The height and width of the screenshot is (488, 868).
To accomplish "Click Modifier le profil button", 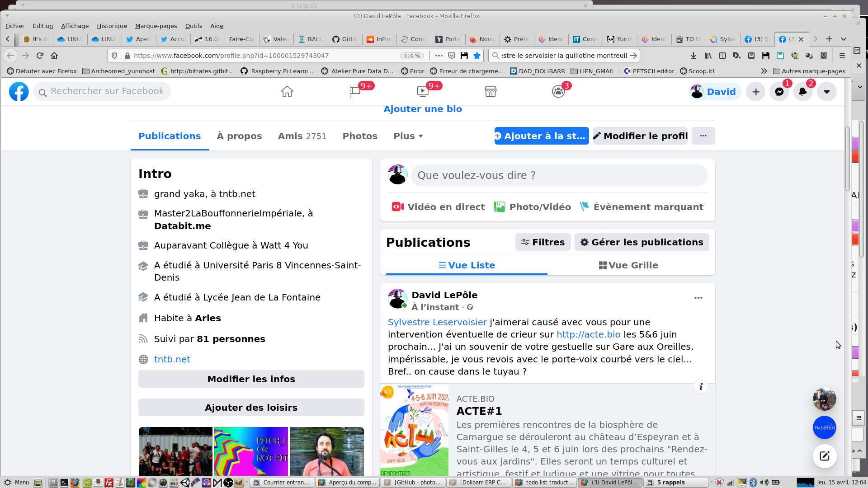I will click(640, 136).
